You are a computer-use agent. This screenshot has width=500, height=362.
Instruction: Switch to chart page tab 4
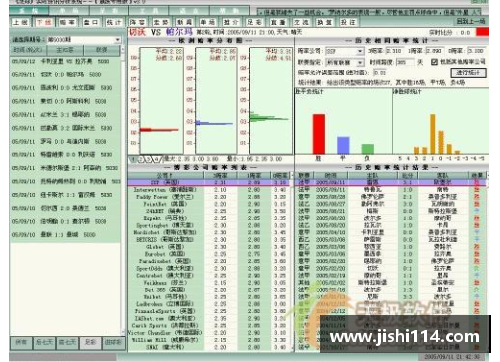(x=157, y=159)
